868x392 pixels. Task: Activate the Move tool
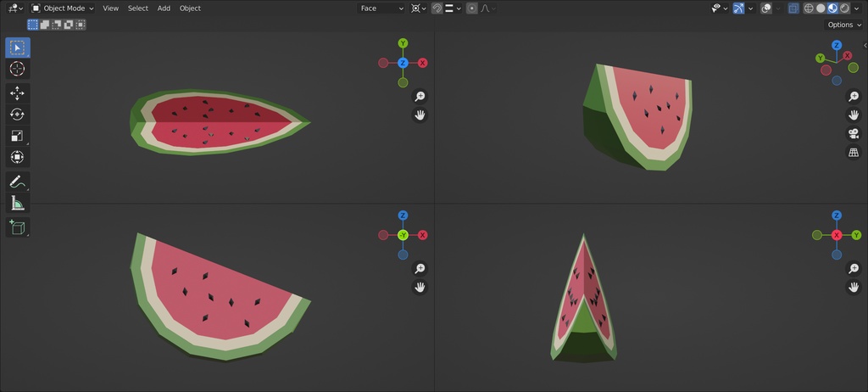click(18, 93)
